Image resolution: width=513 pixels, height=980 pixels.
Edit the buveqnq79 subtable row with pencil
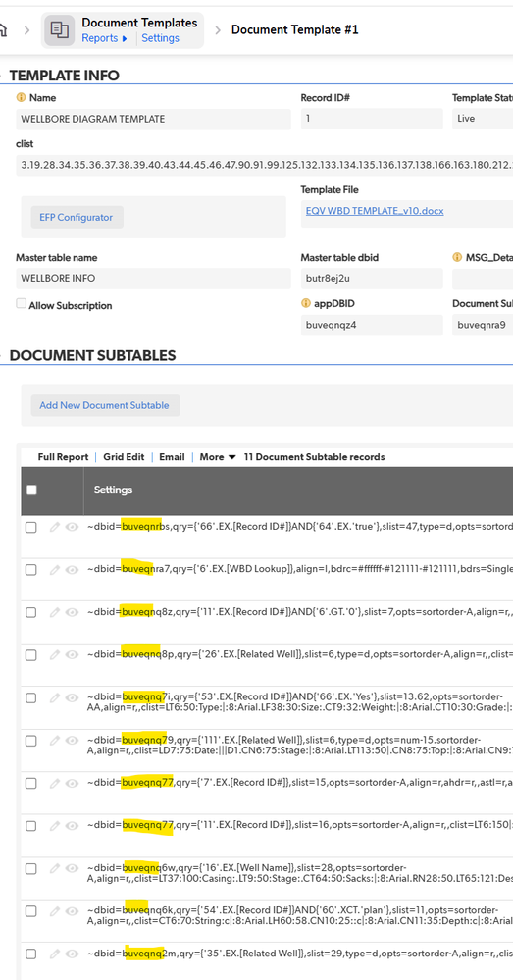pos(55,740)
